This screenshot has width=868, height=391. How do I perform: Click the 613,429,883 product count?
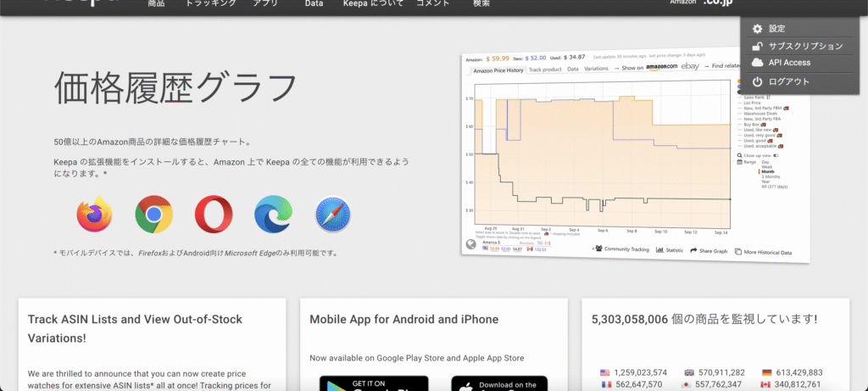point(799,372)
